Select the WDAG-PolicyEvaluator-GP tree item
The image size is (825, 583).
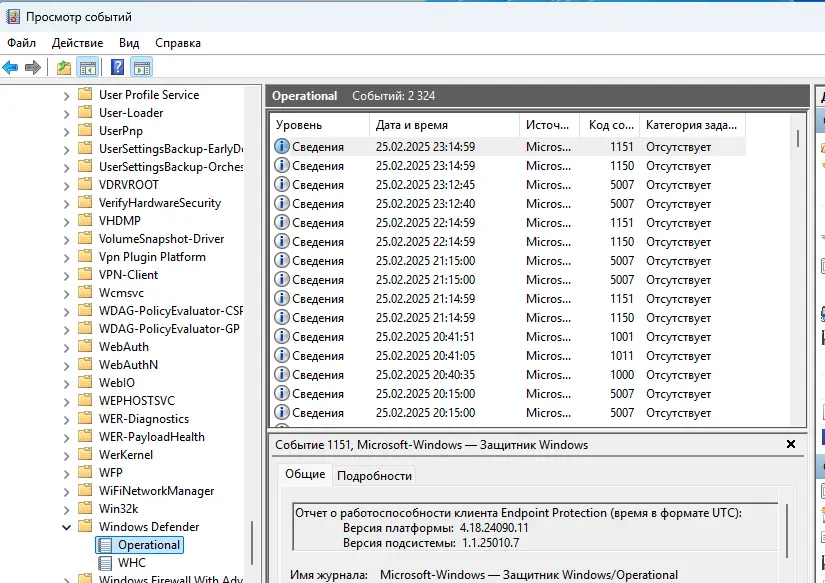click(169, 329)
